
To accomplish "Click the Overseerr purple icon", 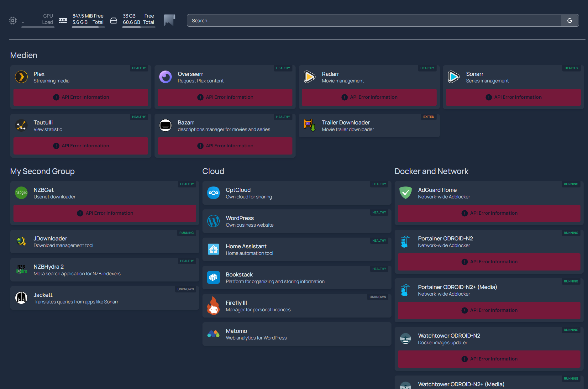I will (165, 77).
